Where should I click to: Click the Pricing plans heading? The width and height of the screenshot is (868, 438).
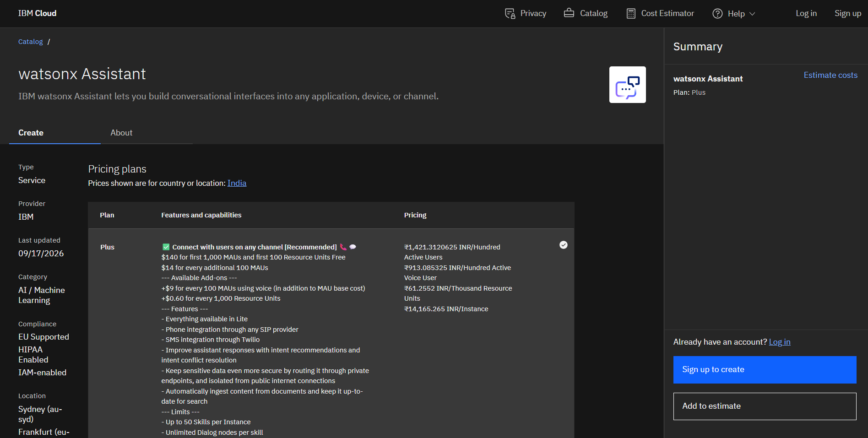coord(117,169)
